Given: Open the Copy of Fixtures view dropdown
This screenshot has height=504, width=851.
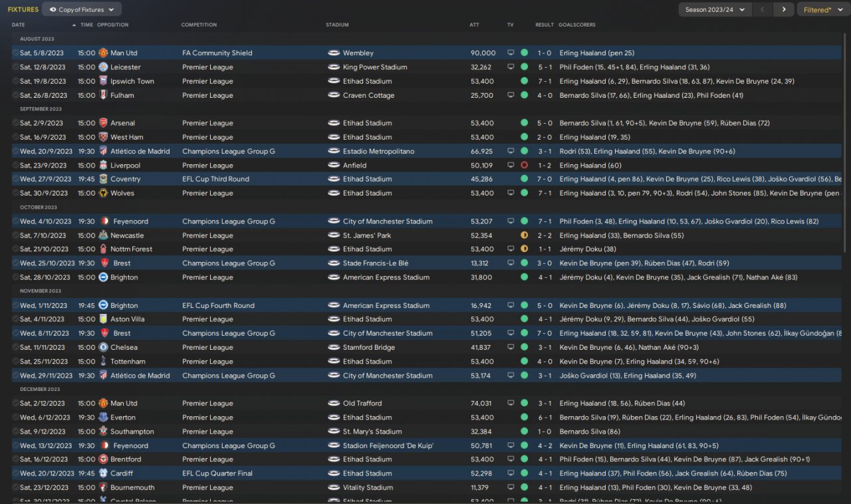Looking at the screenshot, I should click(x=82, y=10).
